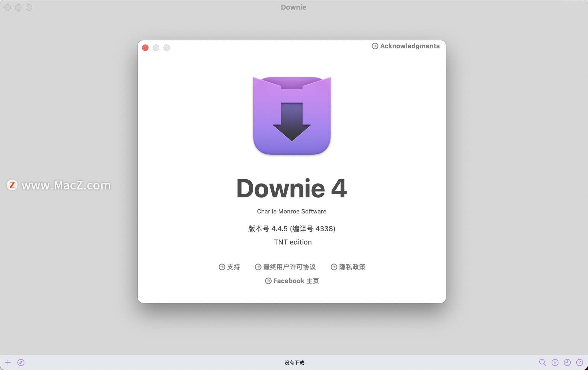The width and height of the screenshot is (588, 370).
Task: Click the Downie main window title
Action: click(294, 7)
